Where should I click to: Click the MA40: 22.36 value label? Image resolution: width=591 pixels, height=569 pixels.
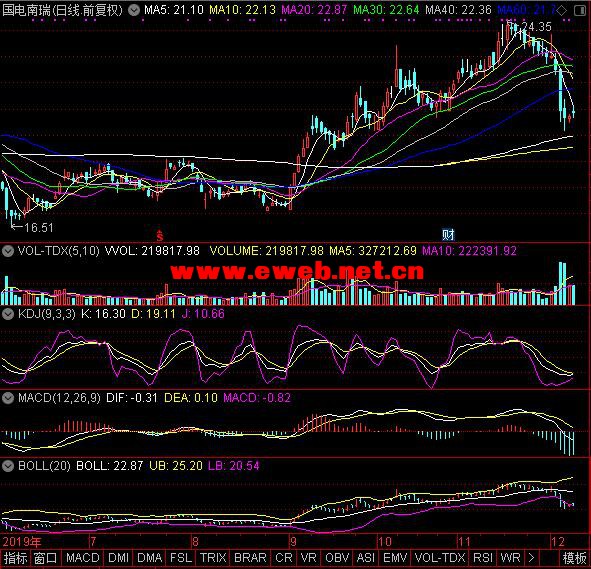click(458, 10)
